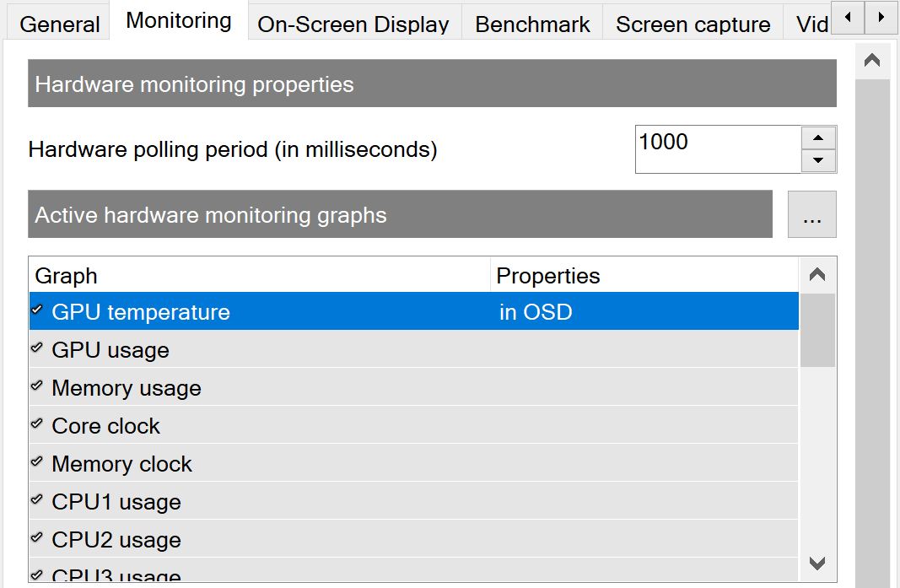Click the ellipsis button beside active graphs
The image size is (900, 588).
(811, 215)
